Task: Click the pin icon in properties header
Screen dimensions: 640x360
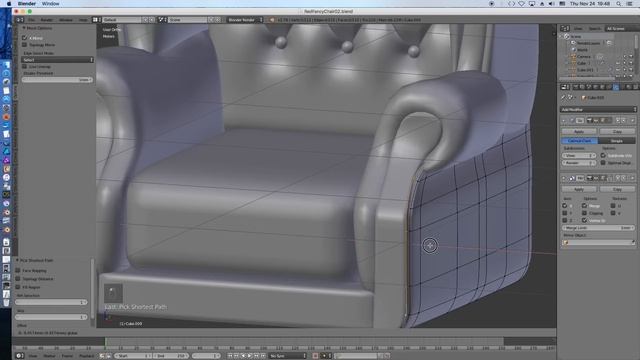Action: [563, 98]
